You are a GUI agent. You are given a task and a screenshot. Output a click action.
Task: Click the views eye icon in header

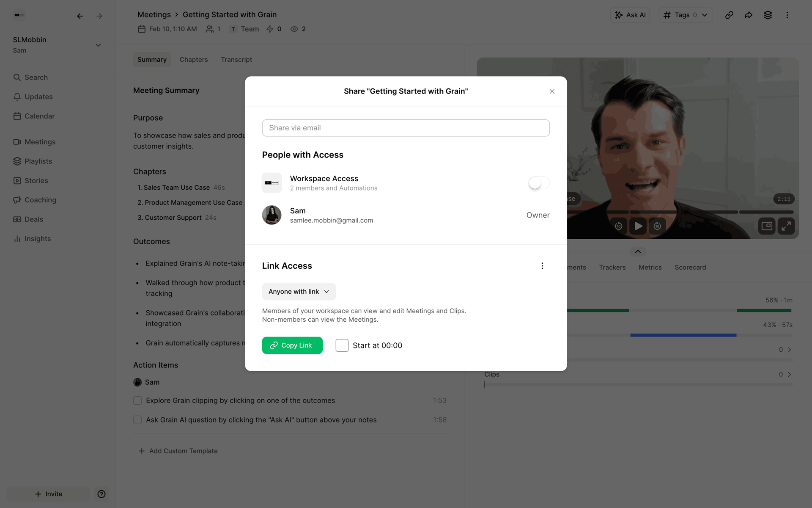(294, 29)
